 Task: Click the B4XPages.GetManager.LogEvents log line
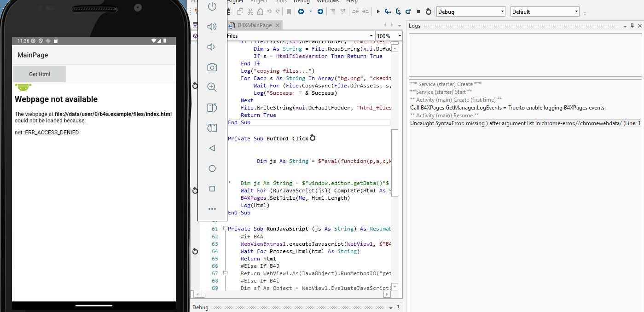[x=508, y=108]
